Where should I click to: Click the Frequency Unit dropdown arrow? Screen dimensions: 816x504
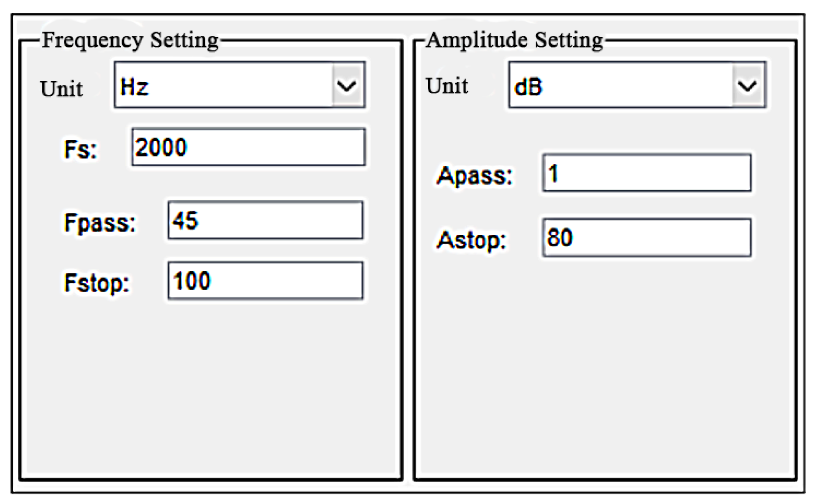click(347, 85)
